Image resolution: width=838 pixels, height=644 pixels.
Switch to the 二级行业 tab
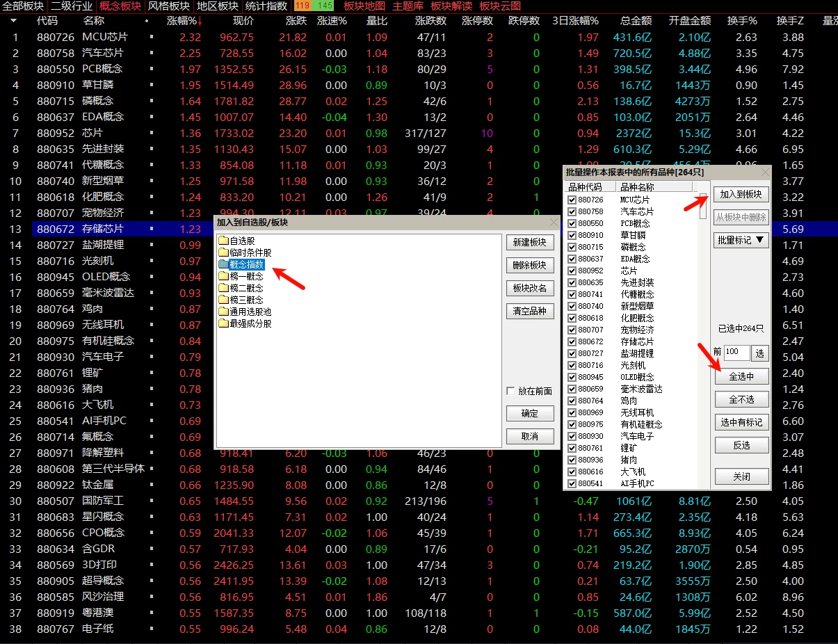pos(71,6)
